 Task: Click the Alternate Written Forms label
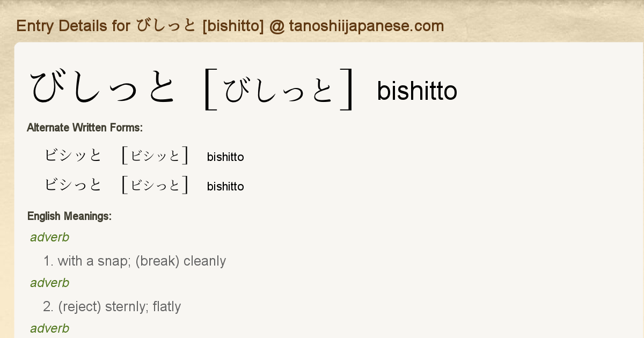click(x=85, y=128)
